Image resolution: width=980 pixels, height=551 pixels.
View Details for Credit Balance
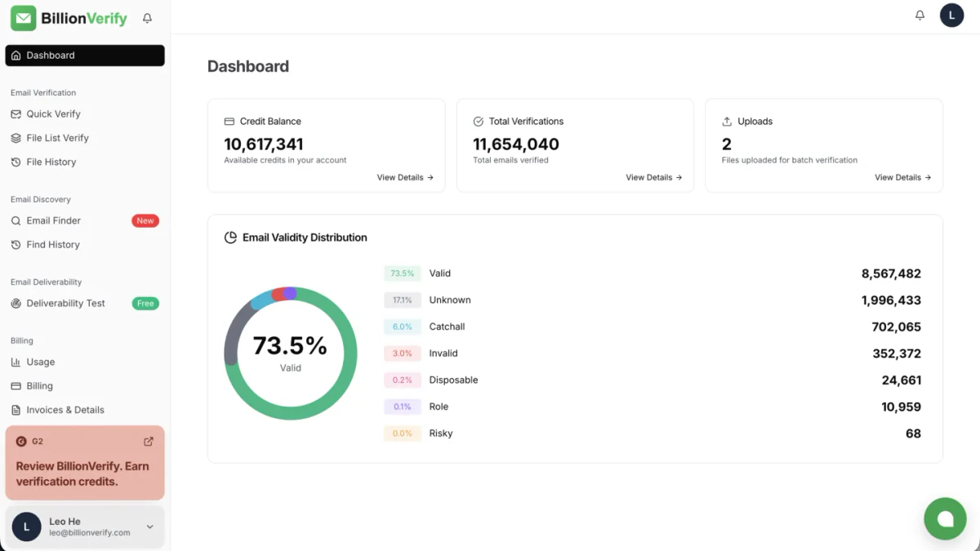coord(405,177)
